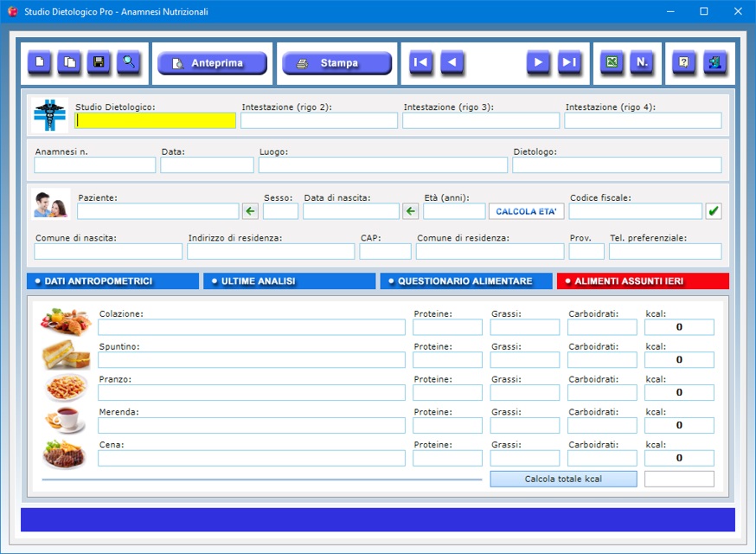Click the Data field

coord(208,165)
